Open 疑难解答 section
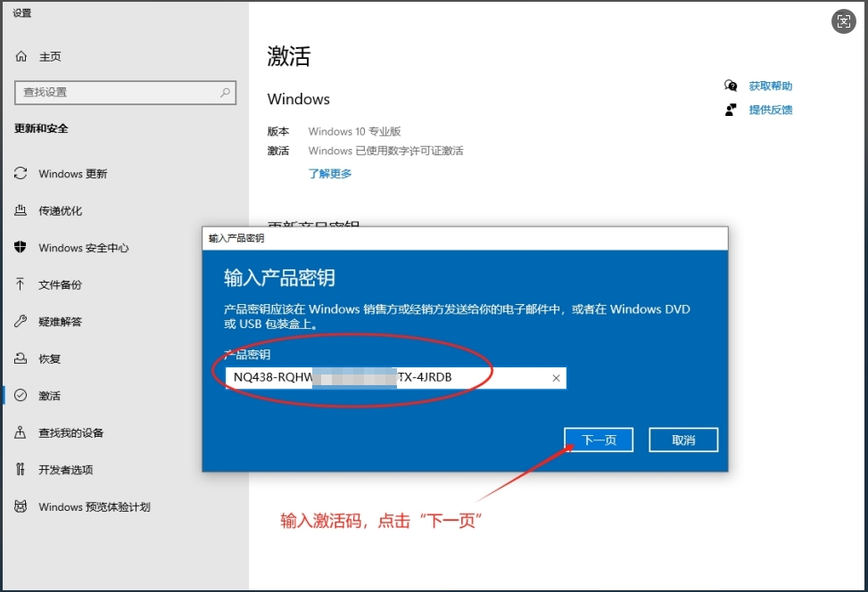Image resolution: width=868 pixels, height=592 pixels. pyautogui.click(x=61, y=322)
